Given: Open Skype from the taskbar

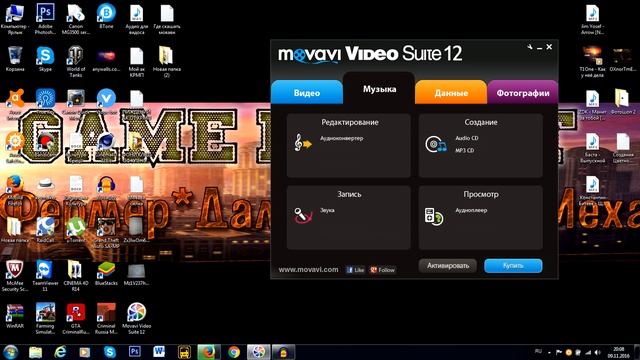Looking at the screenshot, I should (109, 351).
